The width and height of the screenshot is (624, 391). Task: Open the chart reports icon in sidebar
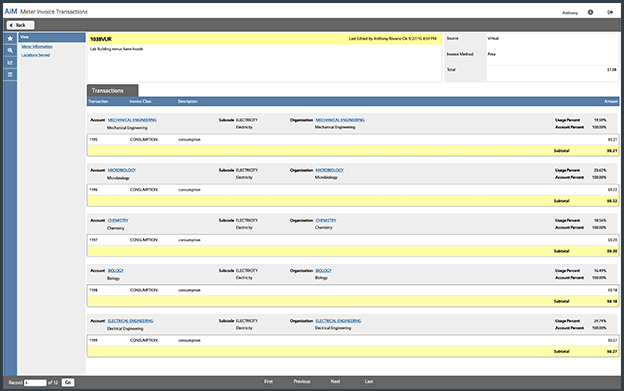coord(10,62)
